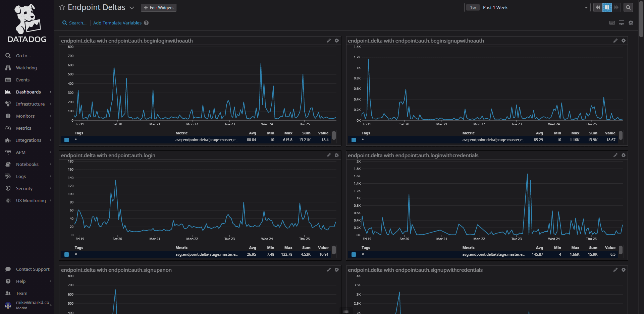Open the APM sidebar menu item
The height and width of the screenshot is (314, 644).
tap(21, 152)
